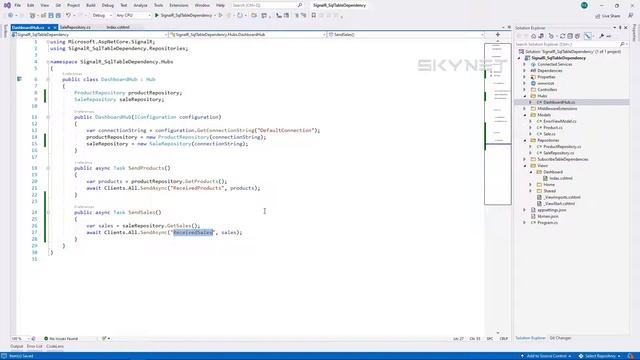Click the Solution Explorer Home icon
This screenshot has width=640, height=360.
click(533, 36)
